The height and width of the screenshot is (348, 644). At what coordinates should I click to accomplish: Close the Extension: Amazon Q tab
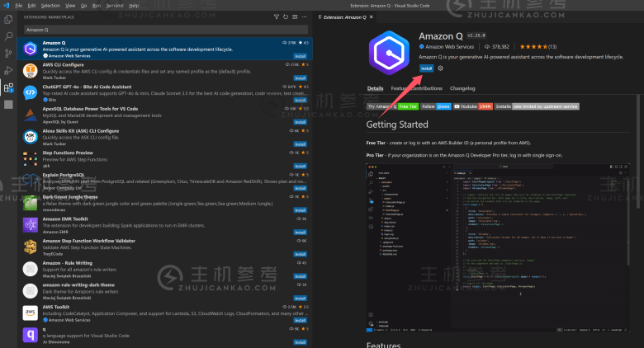pos(372,17)
